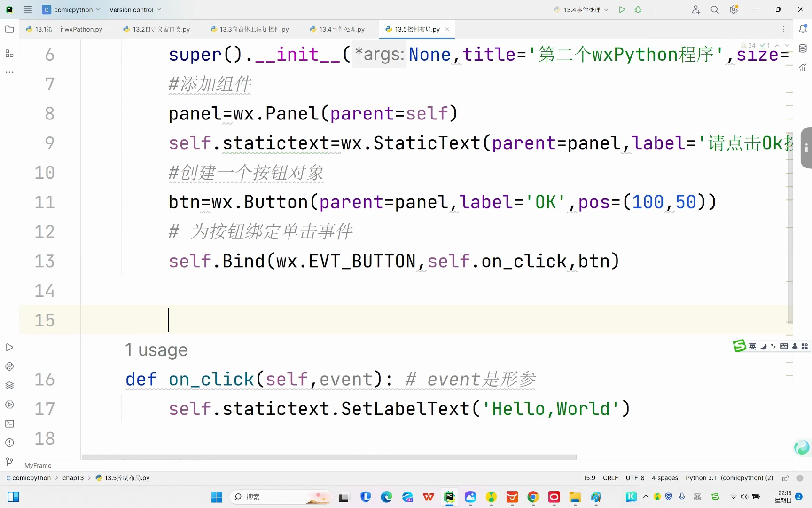
Task: Switch to the 13.3向窗体上添加控件.py tab
Action: (250, 29)
